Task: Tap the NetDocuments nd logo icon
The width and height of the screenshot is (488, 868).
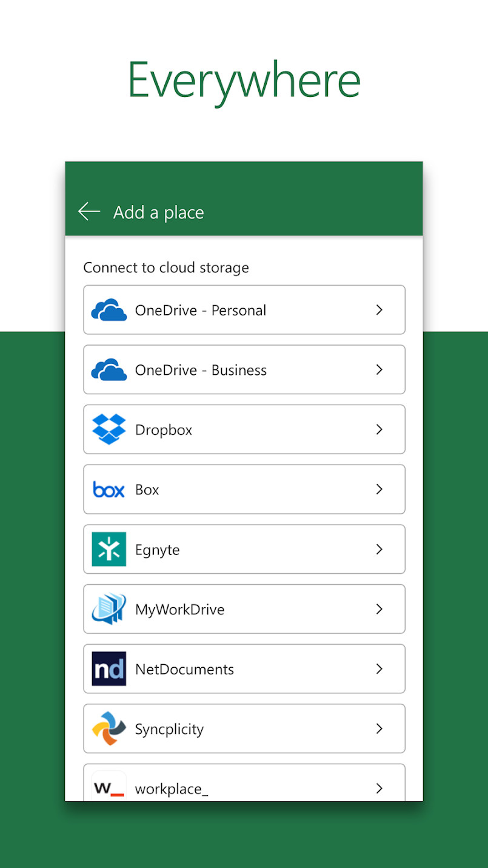Action: [x=109, y=668]
